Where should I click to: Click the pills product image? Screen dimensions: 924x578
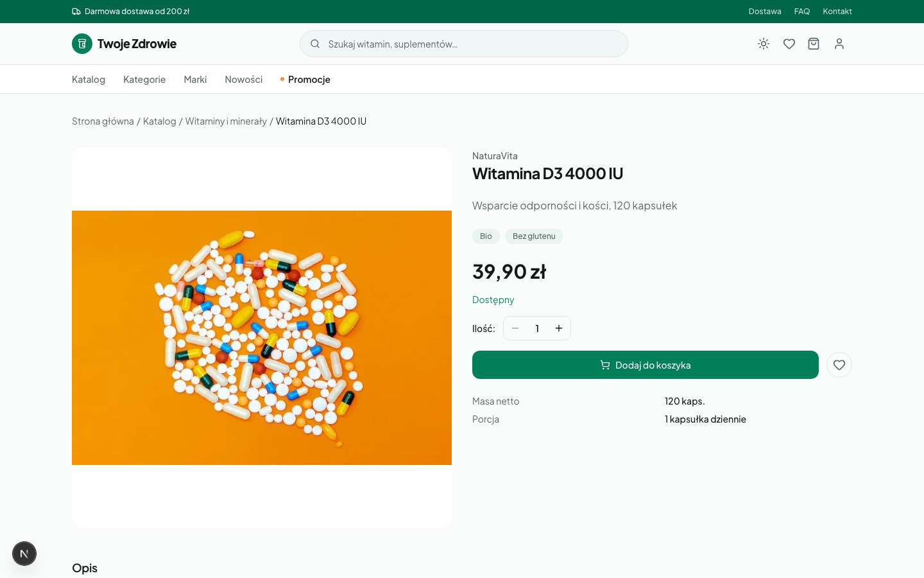click(262, 338)
